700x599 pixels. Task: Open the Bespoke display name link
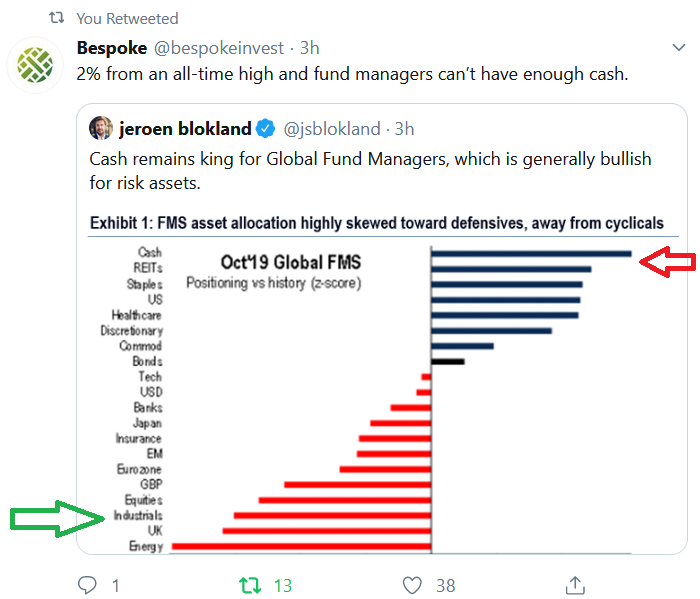(112, 48)
